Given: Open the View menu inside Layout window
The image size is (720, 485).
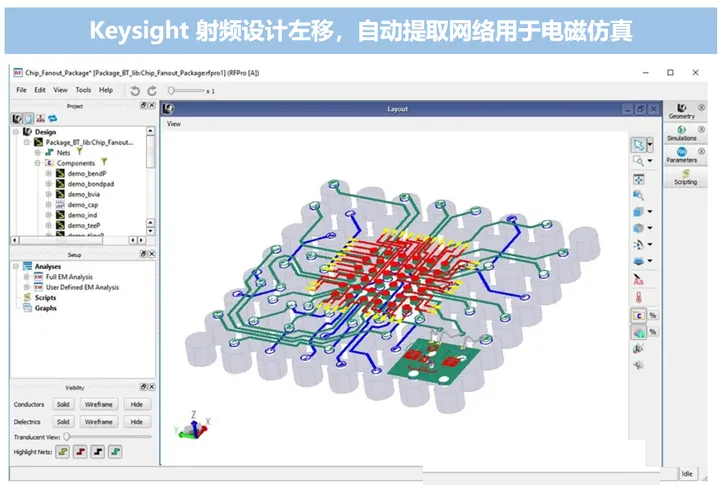Looking at the screenshot, I should 174,124.
